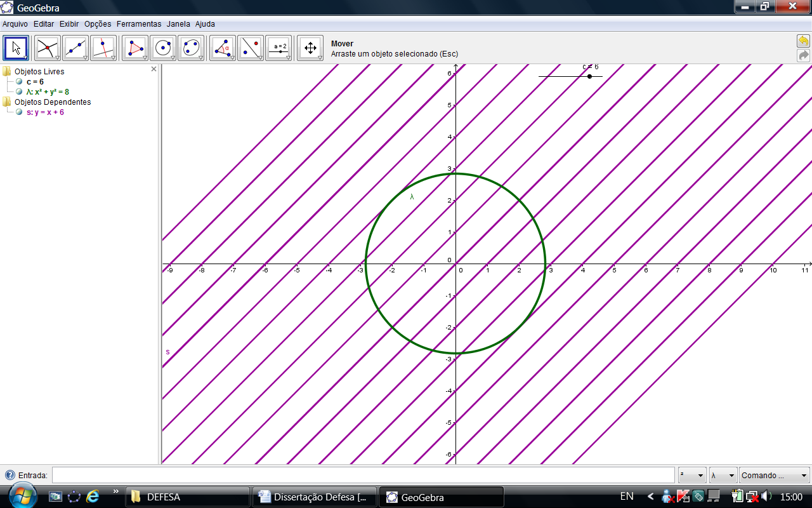Viewport: 812px width, 508px height.
Task: Toggle visibility of c = 6
Action: [x=19, y=82]
